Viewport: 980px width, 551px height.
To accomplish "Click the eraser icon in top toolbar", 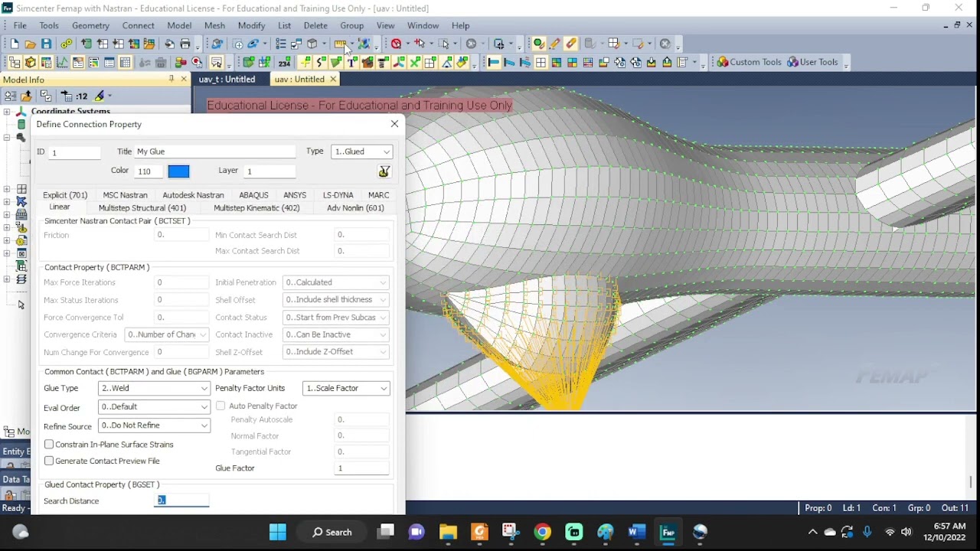I will (x=570, y=44).
